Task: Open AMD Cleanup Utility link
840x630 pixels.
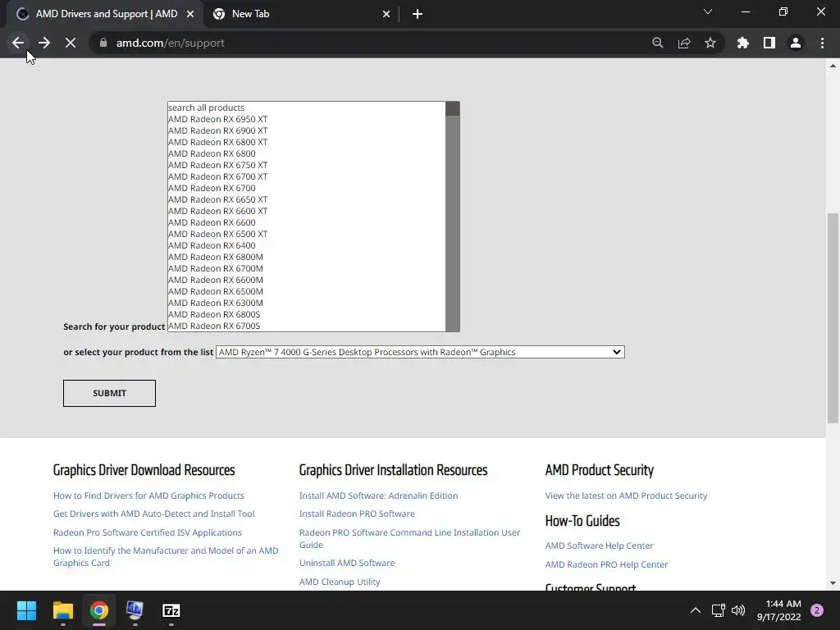Action: tap(340, 582)
